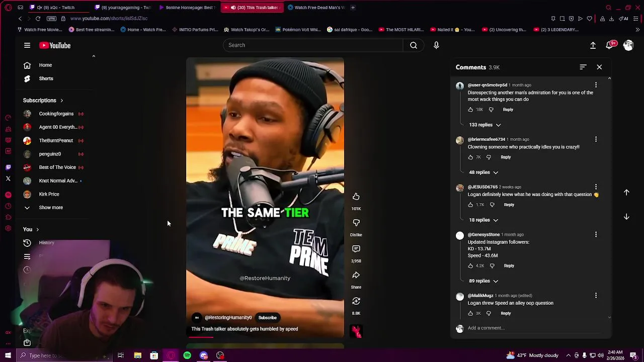This screenshot has height=362, width=644.
Task: Show hidden system tray icons
Action: tap(569, 355)
